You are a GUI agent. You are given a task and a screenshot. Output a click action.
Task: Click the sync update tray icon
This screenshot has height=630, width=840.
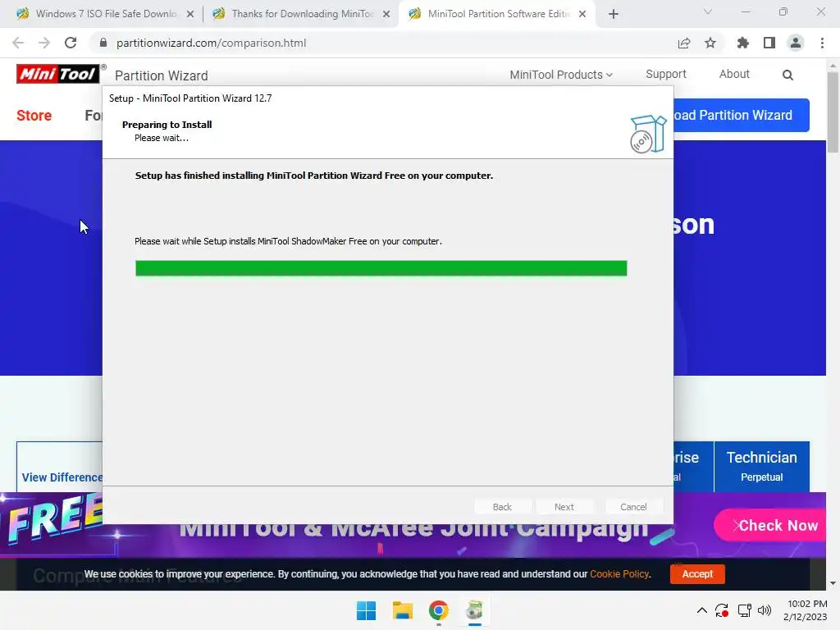[x=722, y=610]
